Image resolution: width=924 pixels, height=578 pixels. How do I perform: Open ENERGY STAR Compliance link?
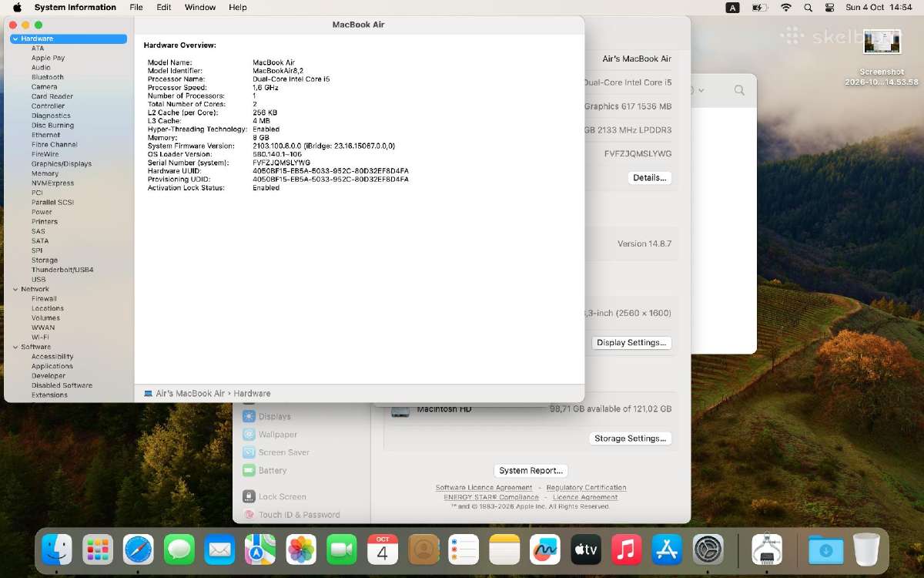tap(491, 497)
